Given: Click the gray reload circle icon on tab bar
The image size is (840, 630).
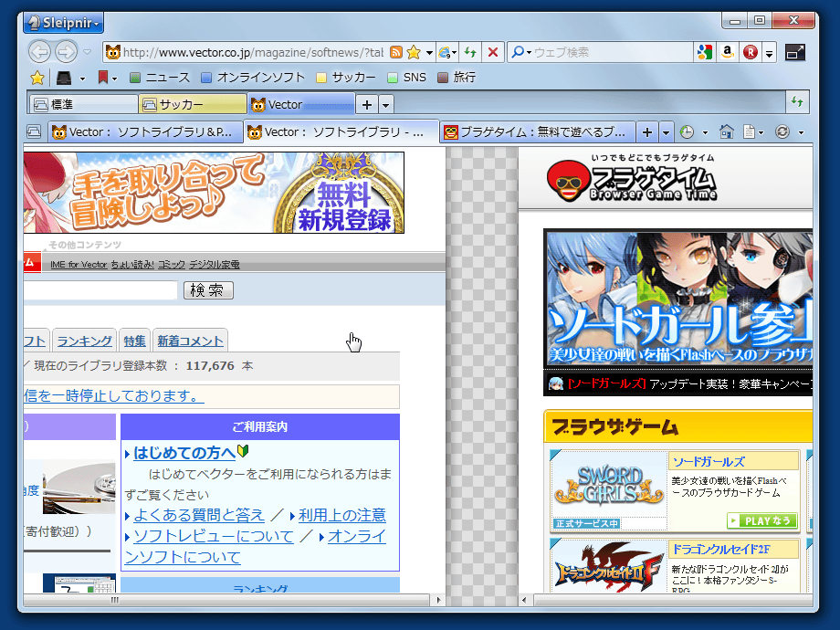Looking at the screenshot, I should point(782,131).
